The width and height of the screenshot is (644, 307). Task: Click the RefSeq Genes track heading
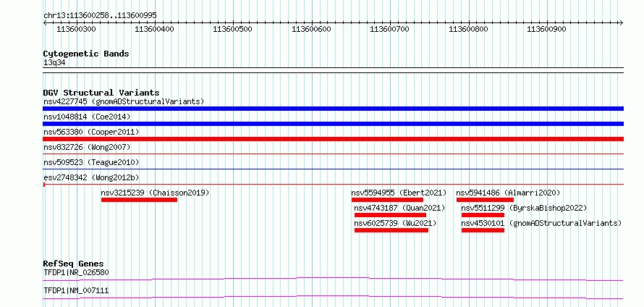point(74,264)
